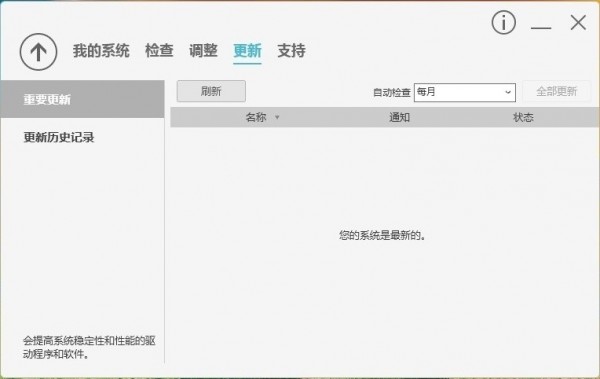Click the 您的系统是最新的 message

[x=382, y=235]
